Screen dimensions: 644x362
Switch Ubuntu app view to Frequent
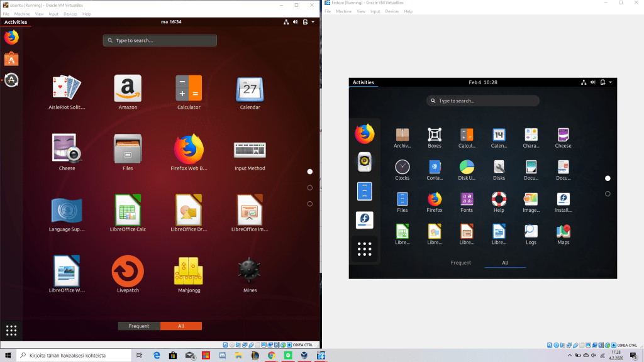pos(139,326)
